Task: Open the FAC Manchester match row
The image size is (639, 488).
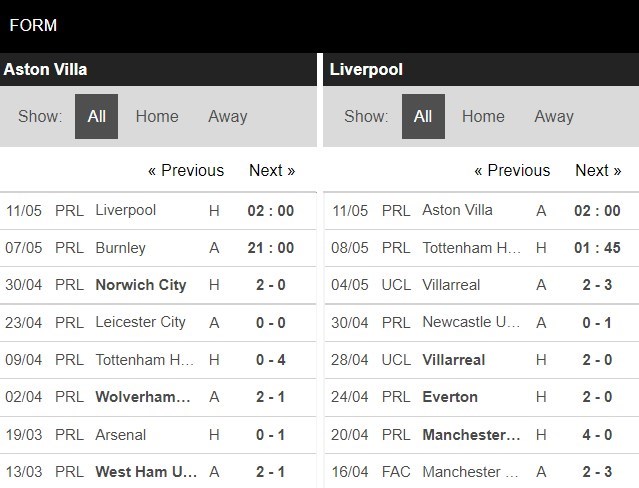Action: coord(468,471)
